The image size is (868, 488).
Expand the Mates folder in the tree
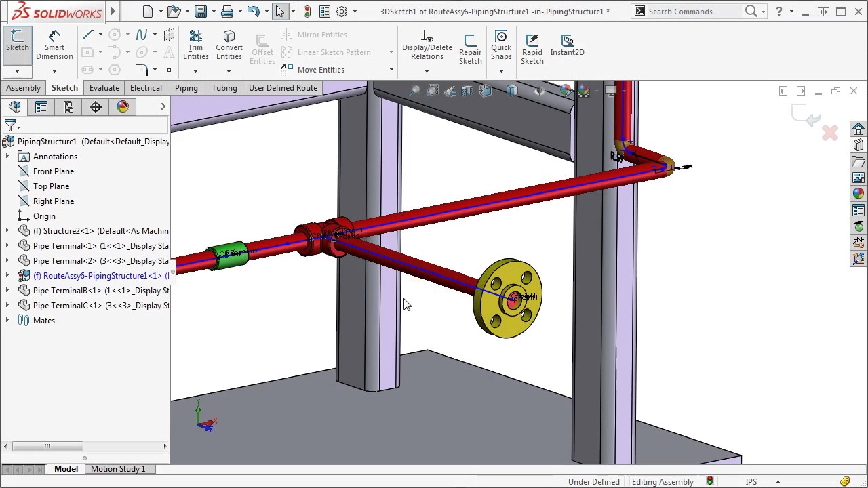pos(7,321)
